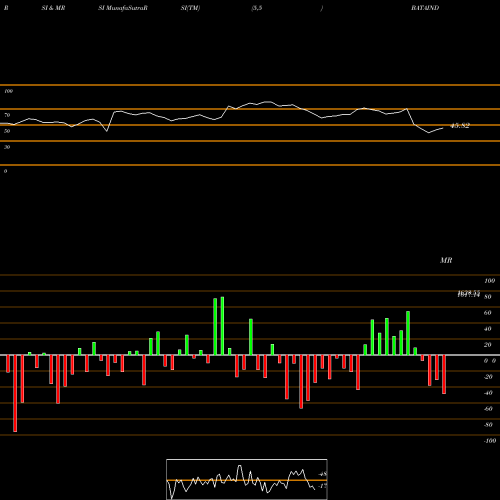The image size is (500, 500).
Task: Click the end of the white RSI line
Action: click(x=443, y=128)
